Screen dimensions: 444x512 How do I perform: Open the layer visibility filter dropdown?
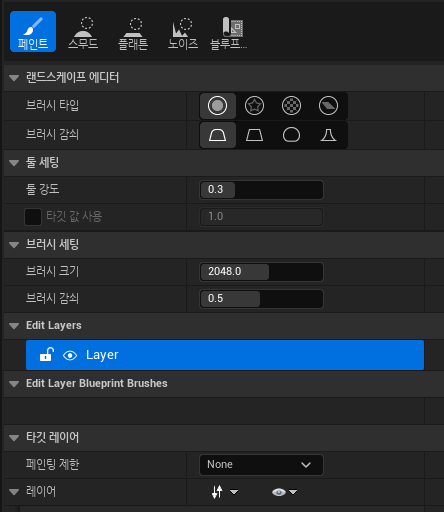pos(284,492)
